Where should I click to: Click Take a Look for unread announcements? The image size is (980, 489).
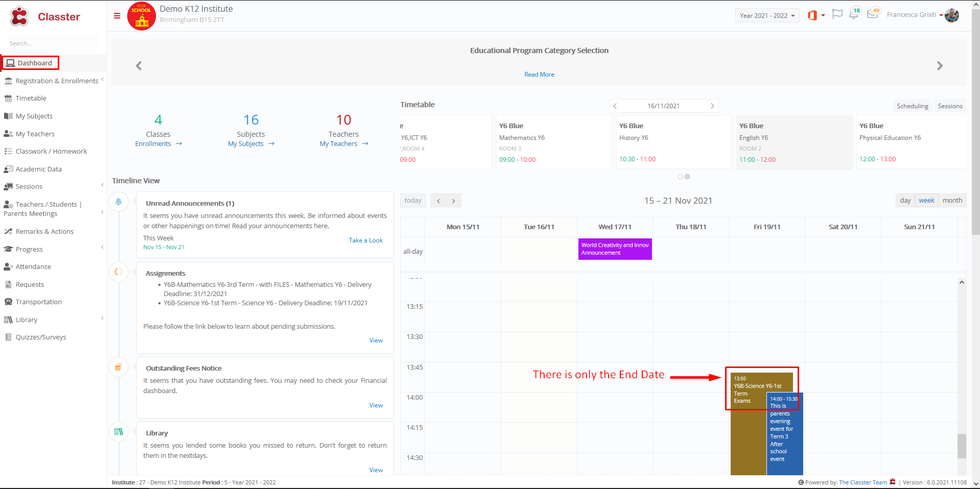(x=366, y=240)
